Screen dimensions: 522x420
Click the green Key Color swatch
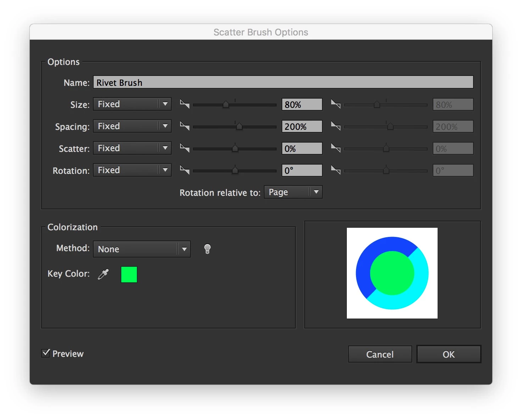(129, 275)
